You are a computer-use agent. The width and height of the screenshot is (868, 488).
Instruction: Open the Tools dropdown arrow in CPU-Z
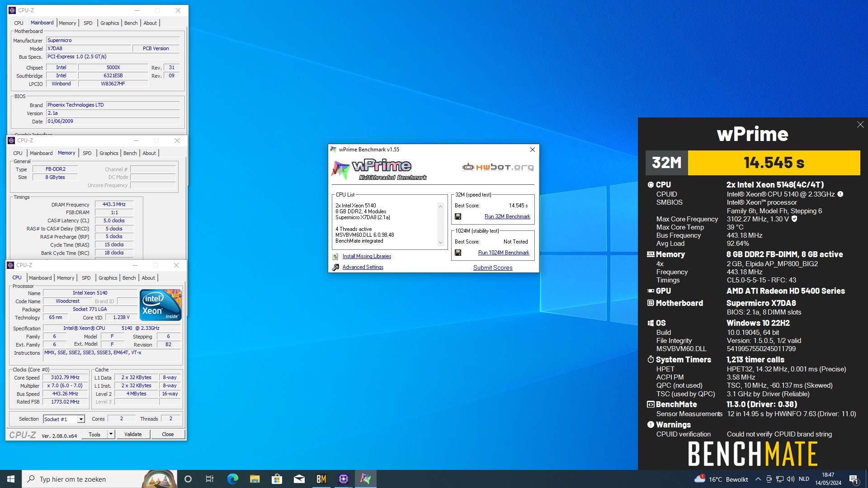point(111,434)
